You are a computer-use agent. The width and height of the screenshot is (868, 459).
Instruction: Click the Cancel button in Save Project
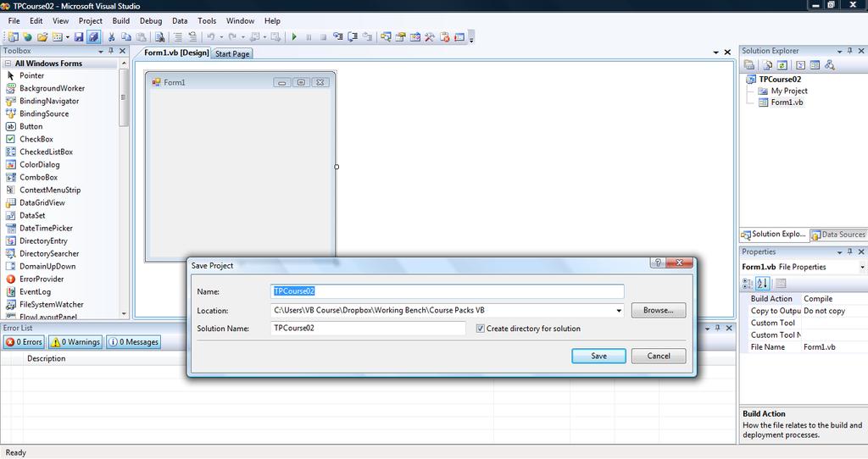(658, 357)
